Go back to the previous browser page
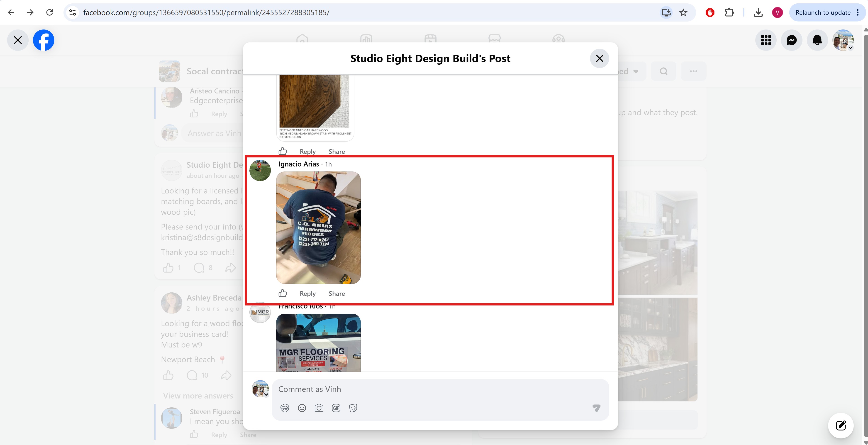868x445 pixels. (x=11, y=12)
